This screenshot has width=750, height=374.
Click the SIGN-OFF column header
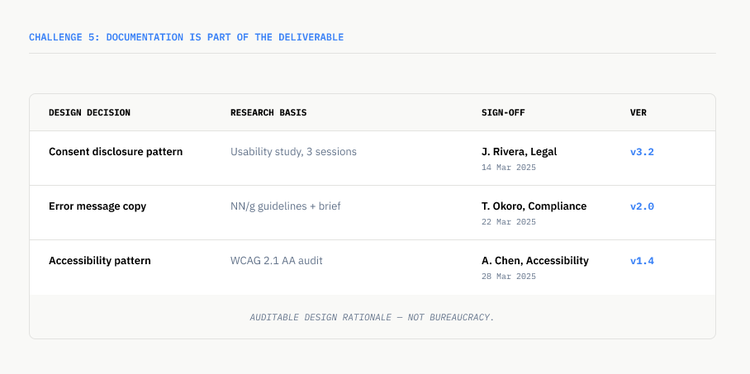[503, 113]
